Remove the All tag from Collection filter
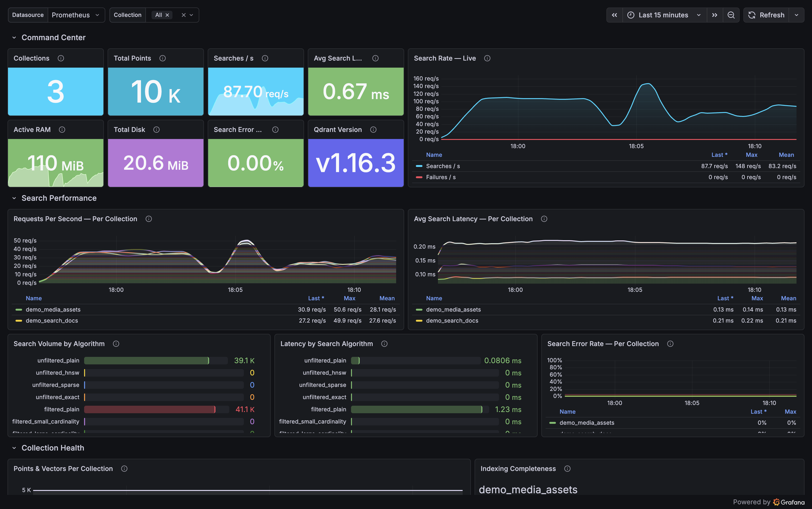812x509 pixels. click(x=167, y=15)
